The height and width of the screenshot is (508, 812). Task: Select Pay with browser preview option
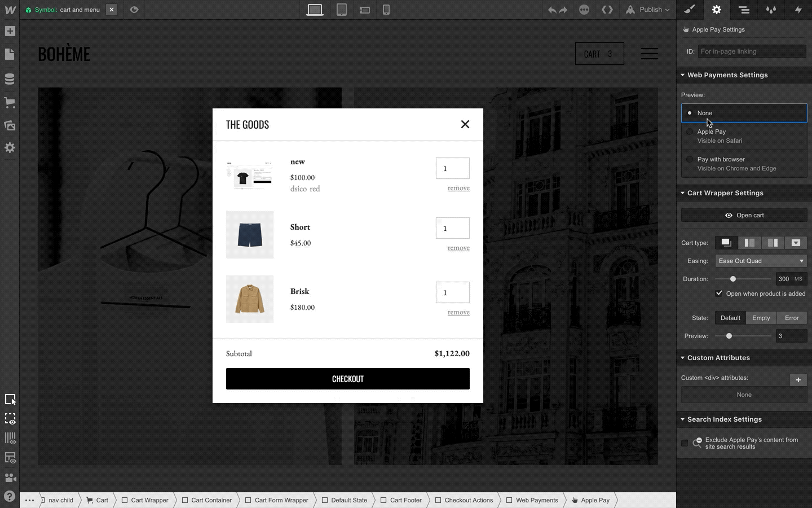click(x=744, y=164)
